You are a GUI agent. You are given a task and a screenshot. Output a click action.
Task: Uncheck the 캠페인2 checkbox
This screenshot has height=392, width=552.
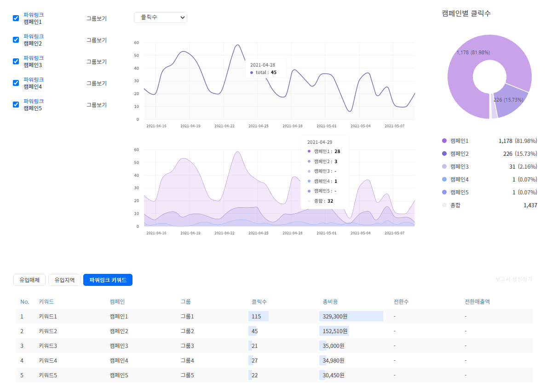pos(16,40)
